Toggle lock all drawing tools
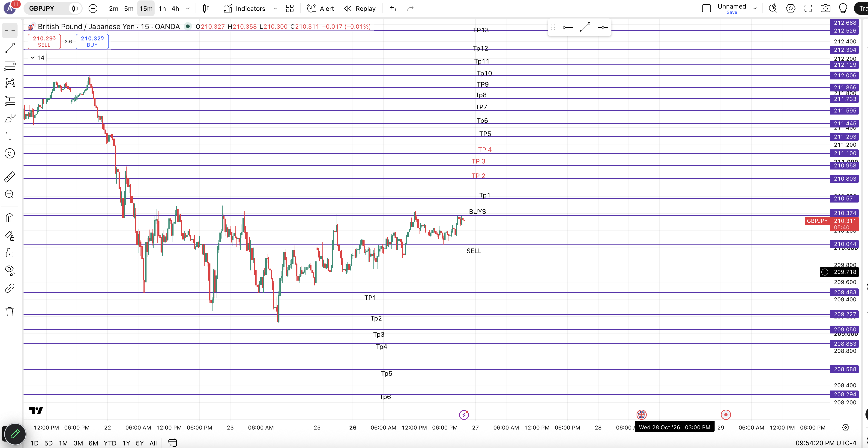868x448 pixels. coord(10,253)
